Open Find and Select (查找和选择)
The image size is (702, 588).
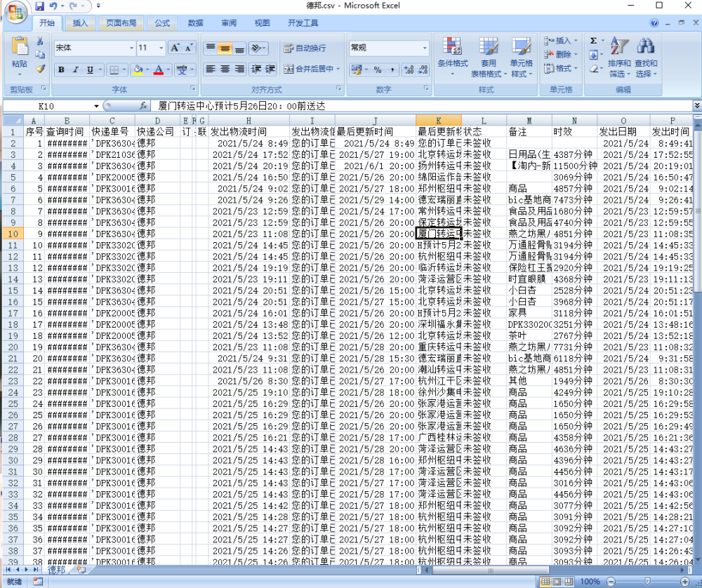(x=646, y=56)
